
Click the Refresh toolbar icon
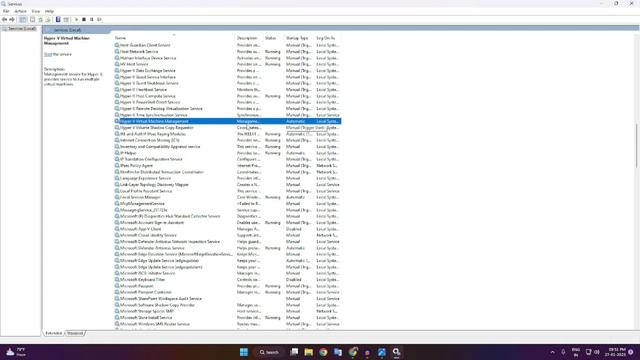click(40, 20)
